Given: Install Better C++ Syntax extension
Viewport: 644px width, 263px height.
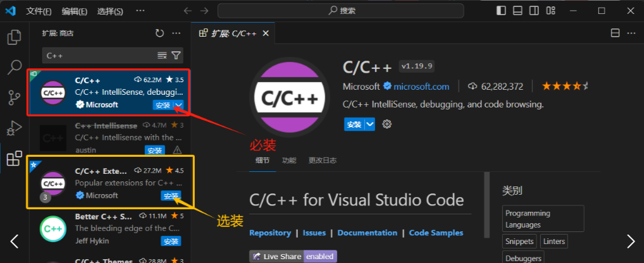Looking at the screenshot, I should click(x=171, y=242).
